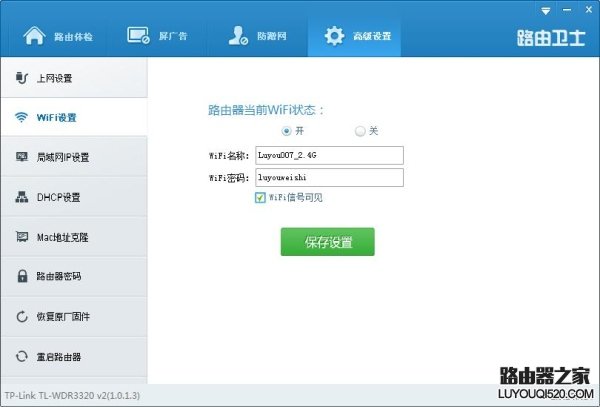The image size is (600, 407).
Task: Select the 关 WiFi radio button
Action: (x=360, y=131)
